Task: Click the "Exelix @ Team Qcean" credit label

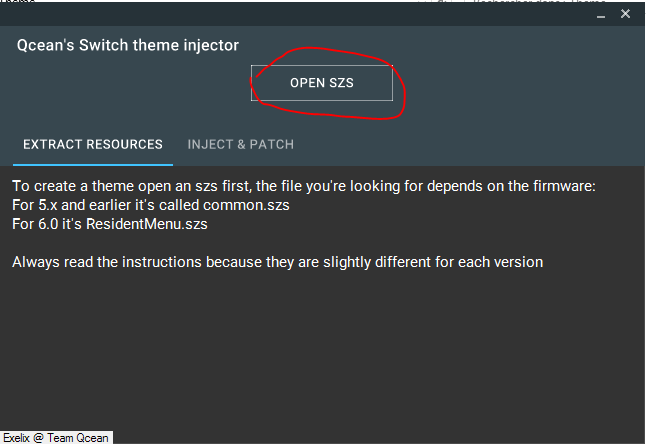Action: (56, 437)
